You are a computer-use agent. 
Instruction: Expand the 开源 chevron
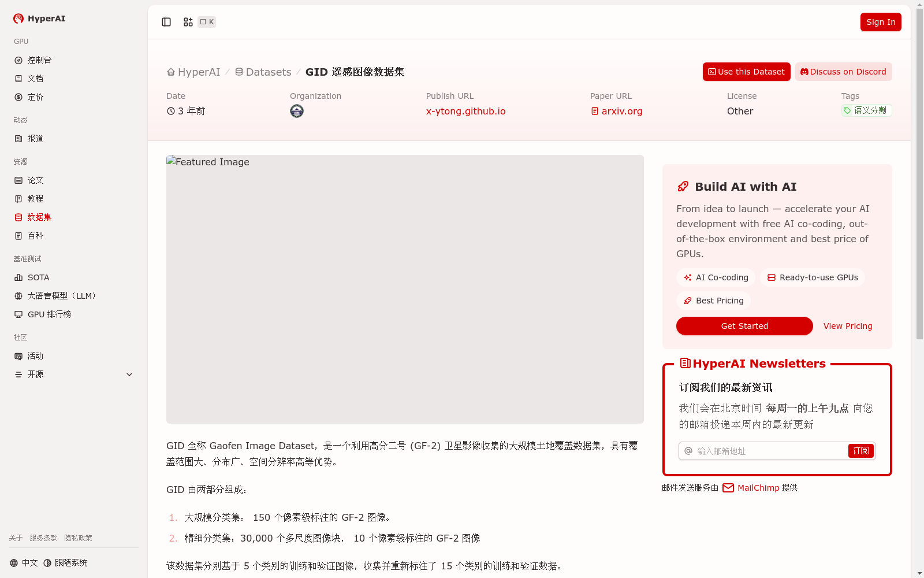(129, 375)
